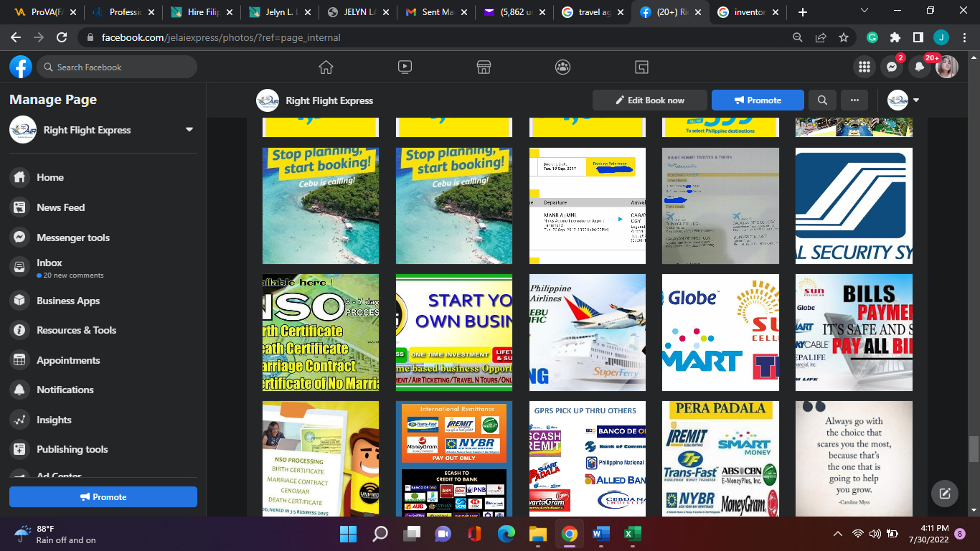This screenshot has height=551, width=980.
Task: Open Business Apps in sidebar
Action: 103,301
